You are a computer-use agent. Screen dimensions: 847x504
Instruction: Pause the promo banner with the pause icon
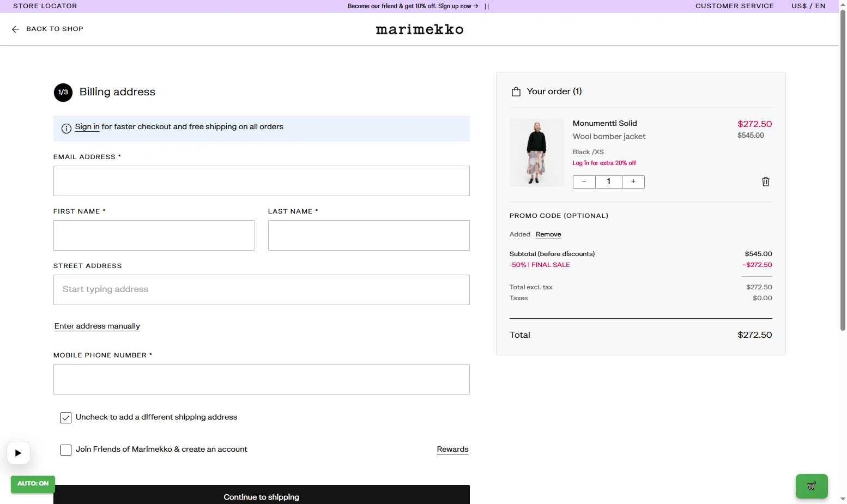487,7
